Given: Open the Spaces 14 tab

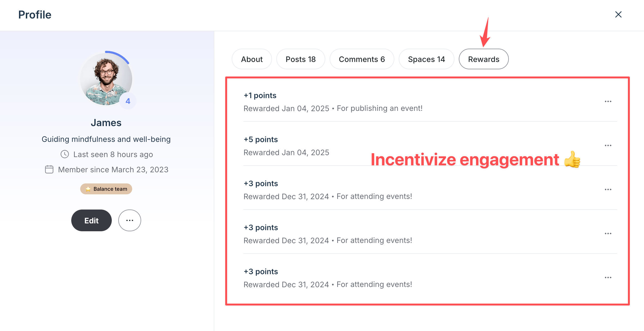Looking at the screenshot, I should tap(426, 59).
